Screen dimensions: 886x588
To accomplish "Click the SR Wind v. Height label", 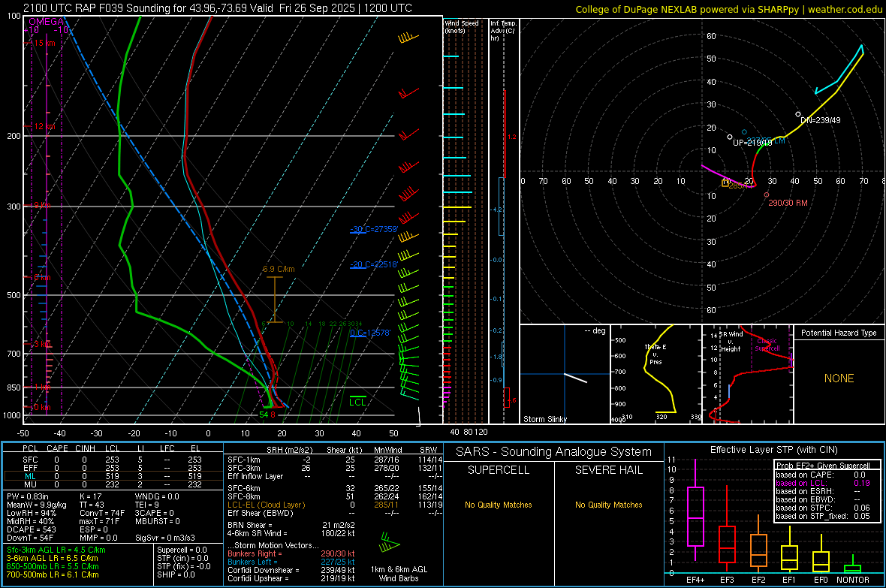I will tap(731, 342).
